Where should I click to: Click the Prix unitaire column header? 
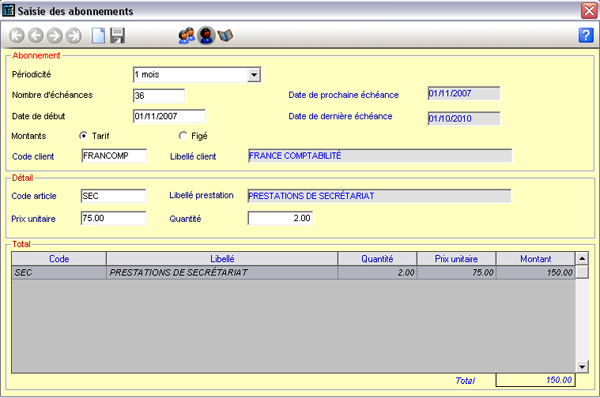[456, 259]
